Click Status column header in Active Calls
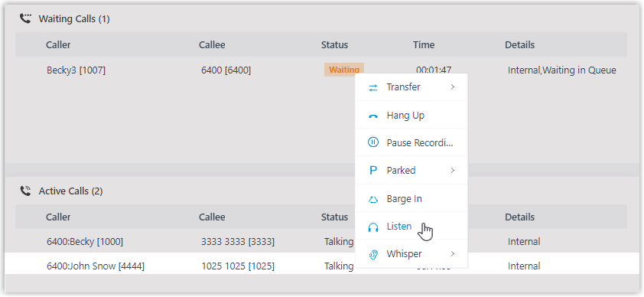644x297 pixels. pos(335,217)
